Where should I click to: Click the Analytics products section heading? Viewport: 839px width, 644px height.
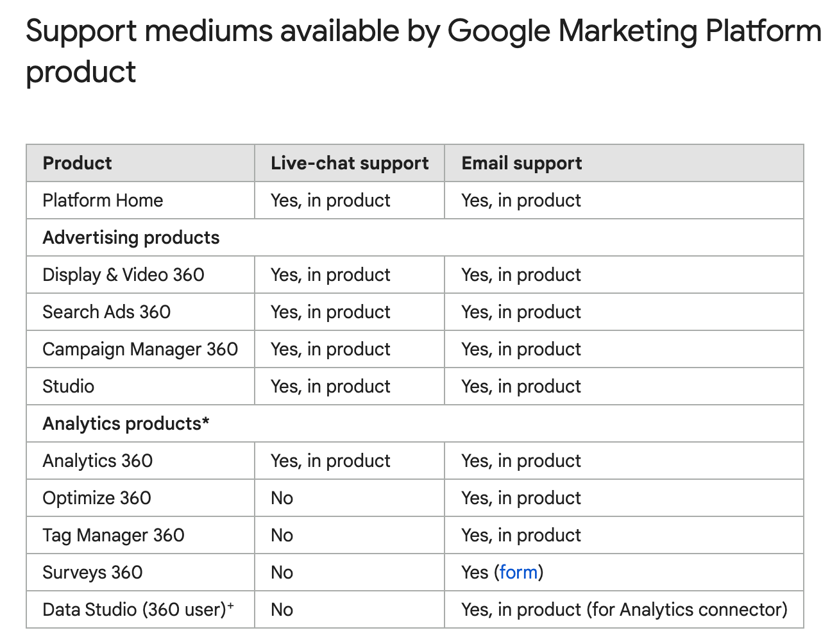point(126,423)
